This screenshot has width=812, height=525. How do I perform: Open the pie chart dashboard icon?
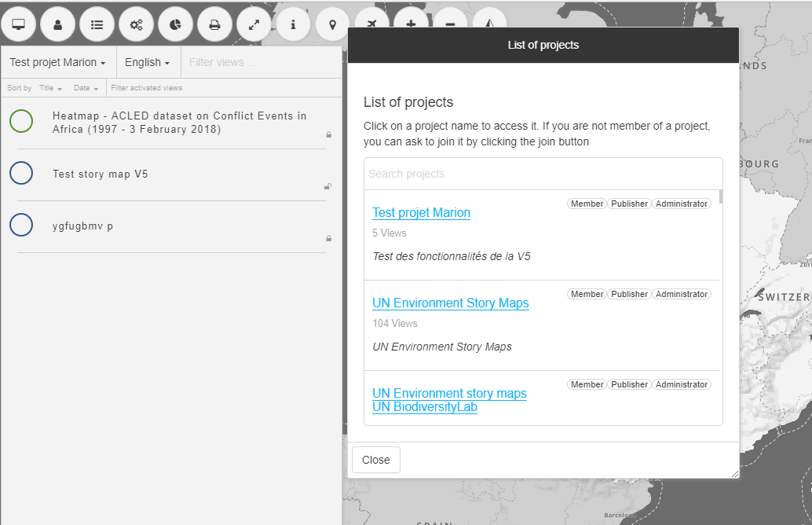tap(176, 24)
